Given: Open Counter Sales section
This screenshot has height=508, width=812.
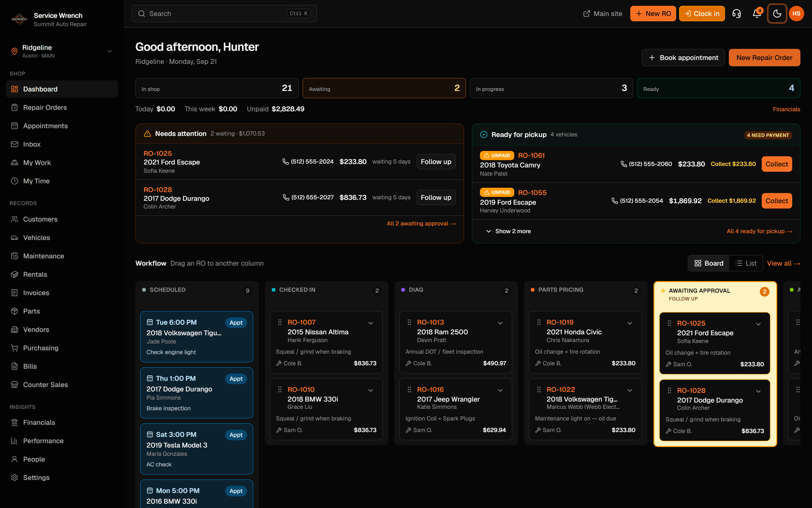Looking at the screenshot, I should [62, 385].
